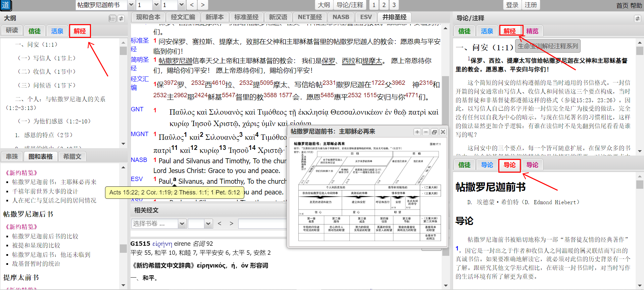Click the swap icon in 导论/注释 header
Screen dimensions: 644x290
[x=637, y=18]
